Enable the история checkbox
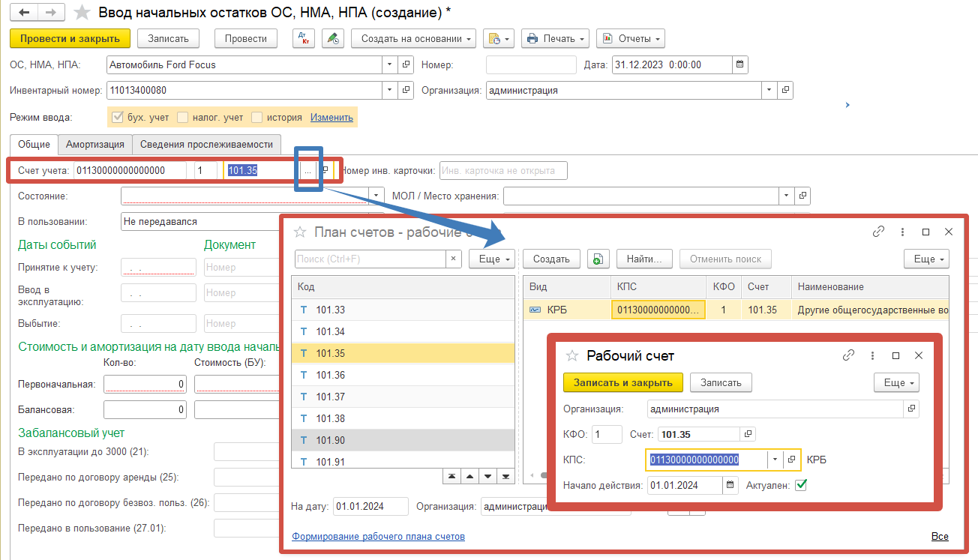This screenshot has height=560, width=978. 257,117
